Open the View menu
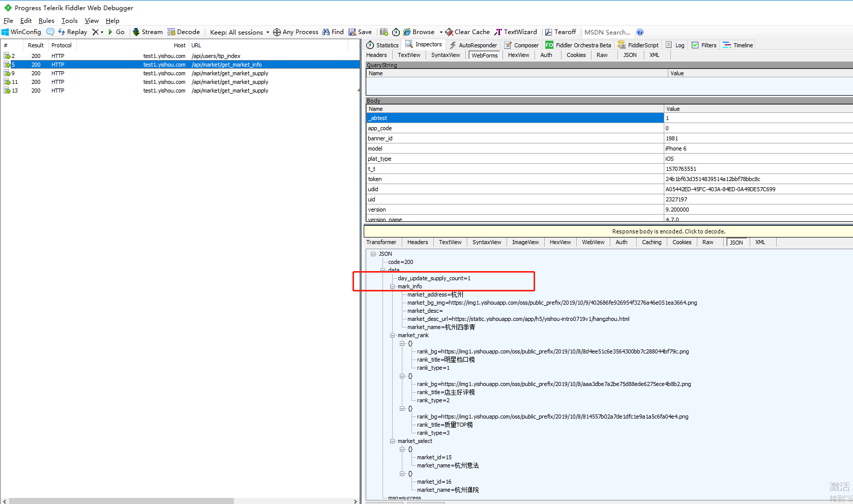Viewport: 853px width, 504px height. click(x=92, y=21)
